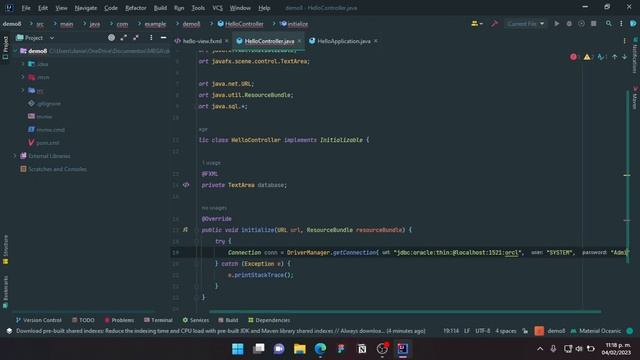Open the Edit menu
This screenshot has height=360, width=640.
tap(43, 8)
